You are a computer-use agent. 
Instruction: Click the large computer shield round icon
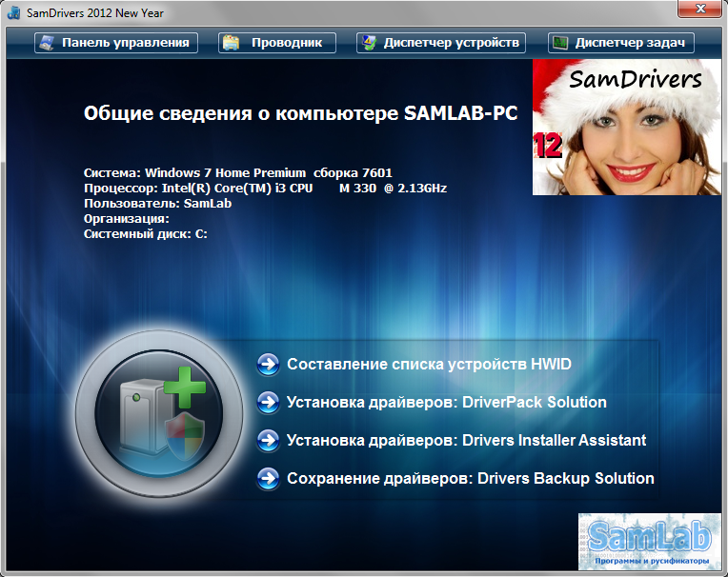tap(159, 414)
